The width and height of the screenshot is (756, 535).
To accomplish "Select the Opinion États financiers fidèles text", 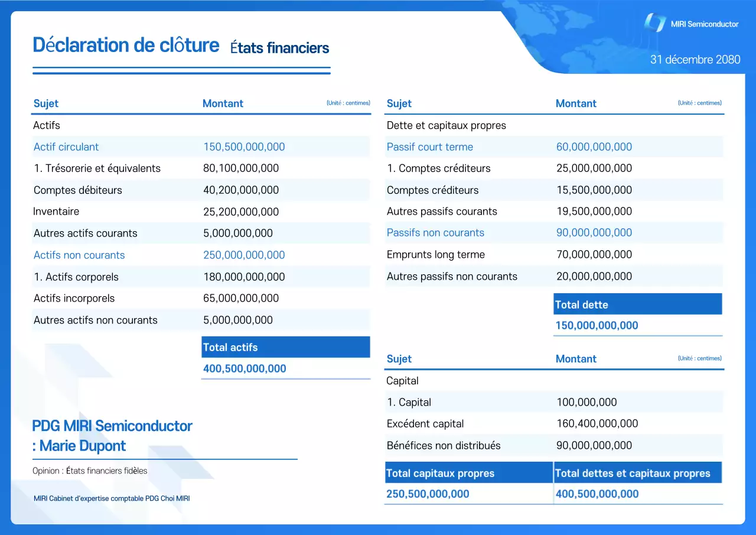I will (89, 471).
